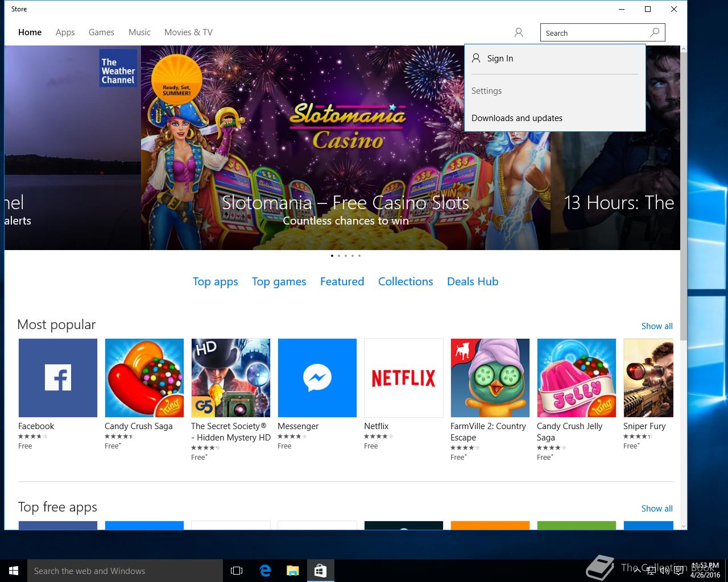Switch to the Home tab

coord(30,32)
